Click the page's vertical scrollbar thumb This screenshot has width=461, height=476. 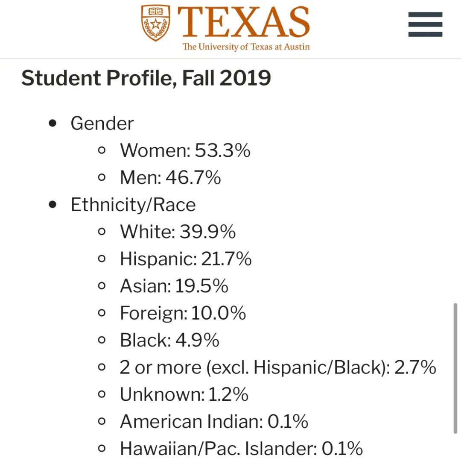455,367
